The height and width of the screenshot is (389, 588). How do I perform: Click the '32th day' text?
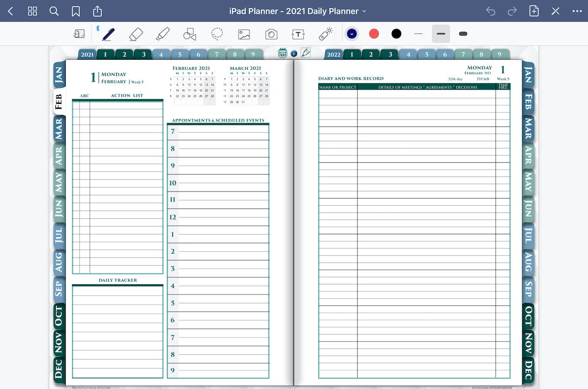(x=455, y=79)
